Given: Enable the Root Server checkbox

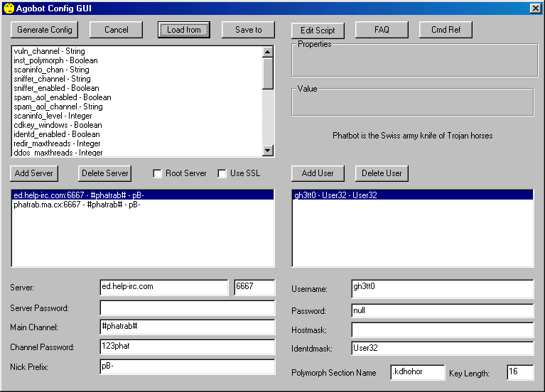Looking at the screenshot, I should click(x=158, y=173).
